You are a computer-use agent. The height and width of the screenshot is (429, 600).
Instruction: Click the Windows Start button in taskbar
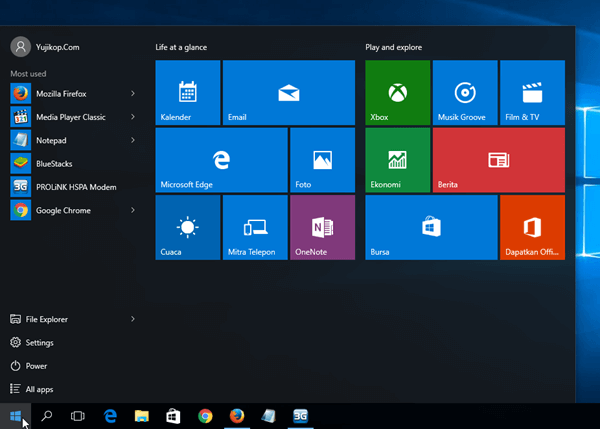click(15, 416)
